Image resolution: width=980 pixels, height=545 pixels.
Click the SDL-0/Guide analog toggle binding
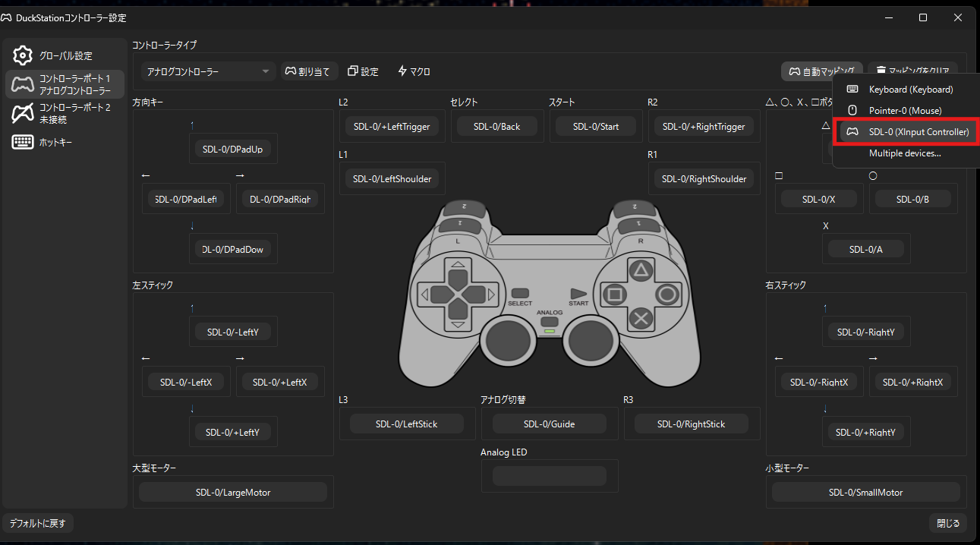coord(550,424)
